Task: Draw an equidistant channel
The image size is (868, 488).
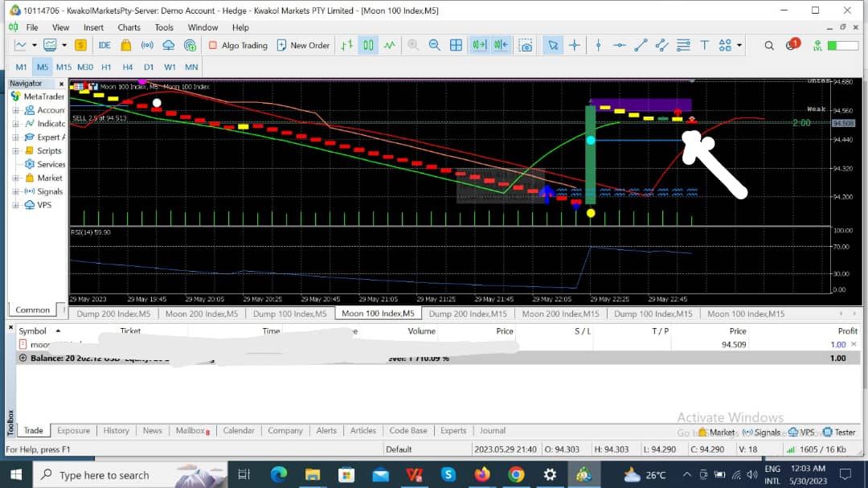Action: point(661,45)
